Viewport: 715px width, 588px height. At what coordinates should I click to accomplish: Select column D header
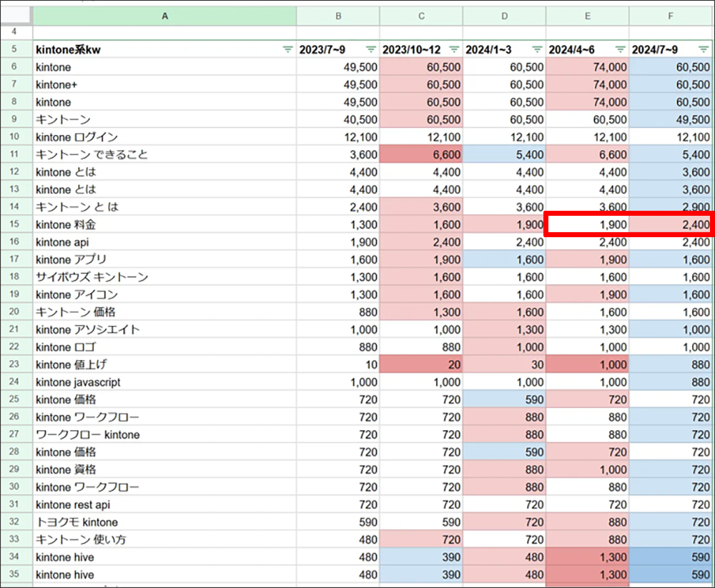point(504,16)
